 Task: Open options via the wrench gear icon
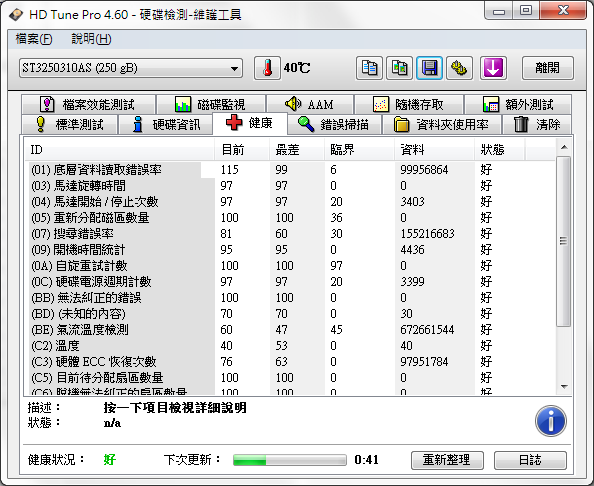pos(459,68)
